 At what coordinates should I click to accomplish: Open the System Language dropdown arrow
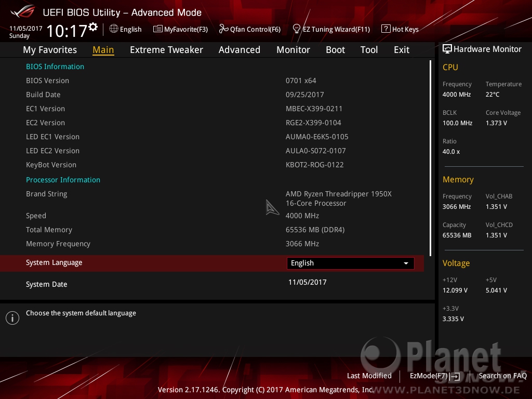406,263
